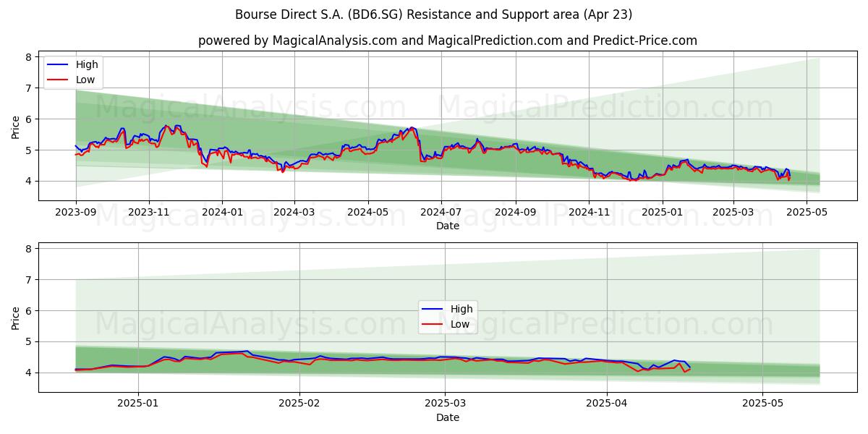Viewport: 868px width, 434px height.
Task: Click the '2023-11' x-axis label
Action: (x=149, y=213)
